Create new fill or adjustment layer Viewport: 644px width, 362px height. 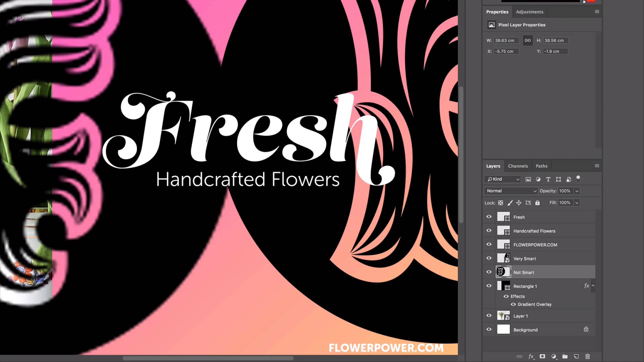click(554, 356)
